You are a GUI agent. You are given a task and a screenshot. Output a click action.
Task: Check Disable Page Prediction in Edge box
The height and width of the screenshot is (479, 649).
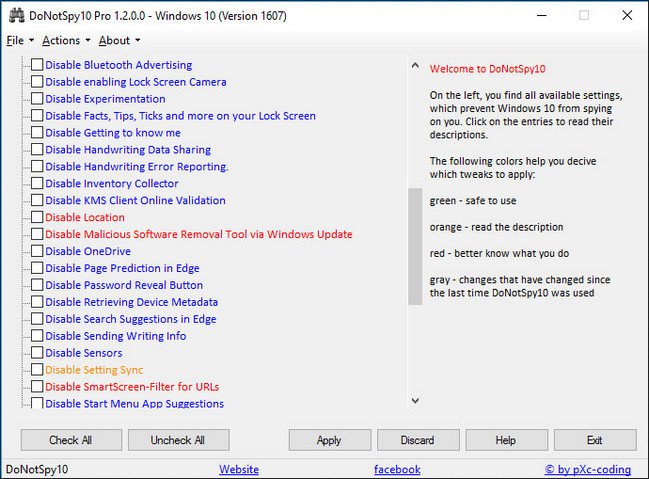coord(37,268)
